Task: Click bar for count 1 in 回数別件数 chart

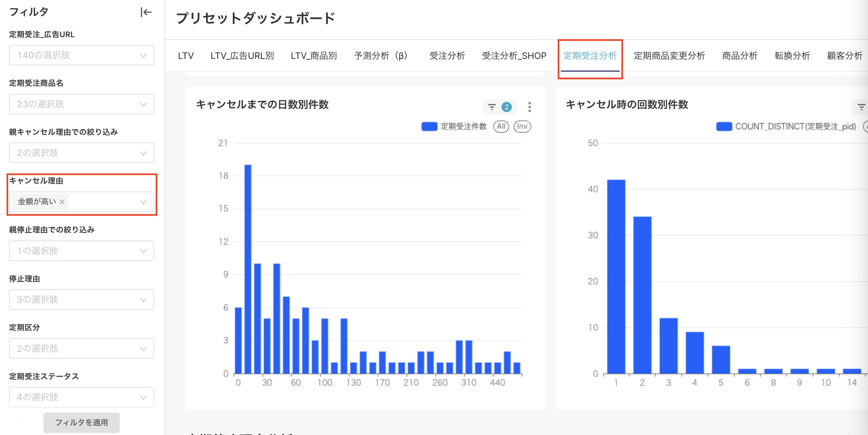Action: (x=616, y=276)
